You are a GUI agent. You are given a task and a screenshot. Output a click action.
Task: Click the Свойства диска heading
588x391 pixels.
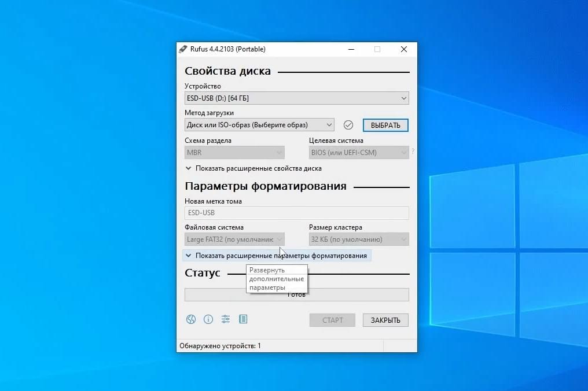pyautogui.click(x=227, y=71)
